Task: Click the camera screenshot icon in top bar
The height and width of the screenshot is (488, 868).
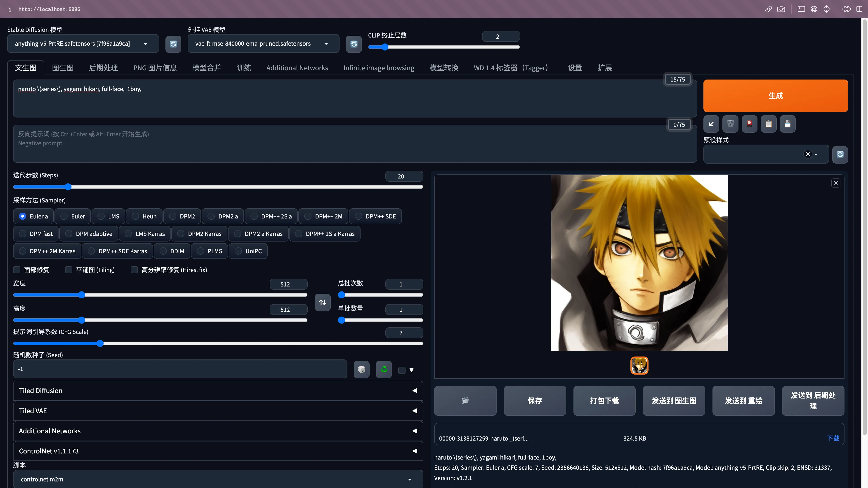Action: [x=781, y=9]
